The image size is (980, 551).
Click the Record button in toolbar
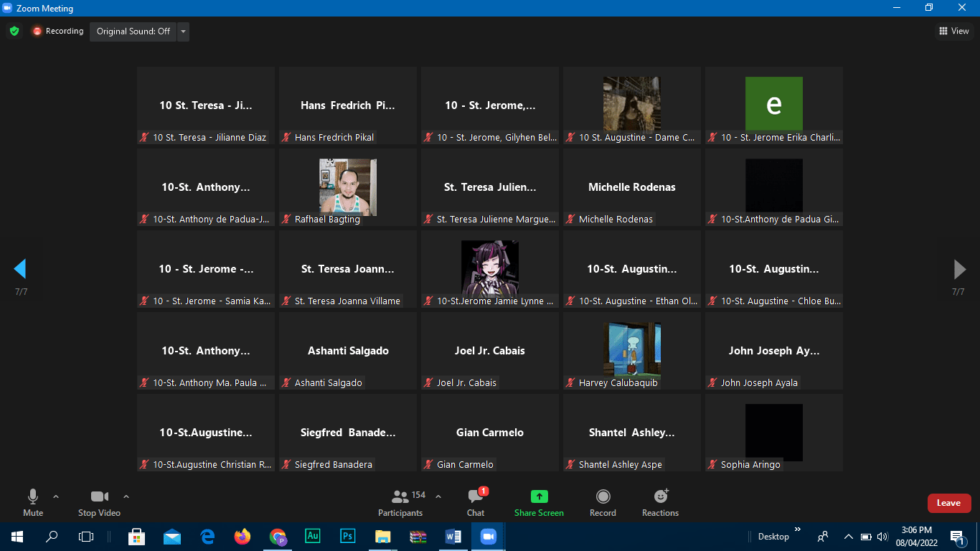tap(603, 502)
